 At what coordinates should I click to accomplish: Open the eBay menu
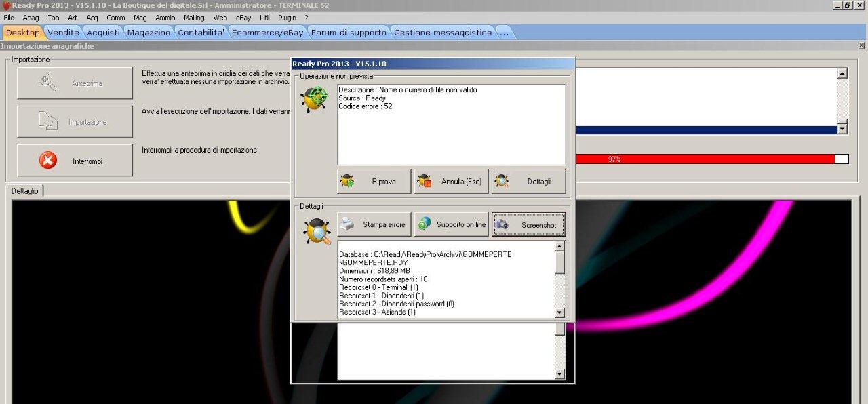(x=244, y=18)
